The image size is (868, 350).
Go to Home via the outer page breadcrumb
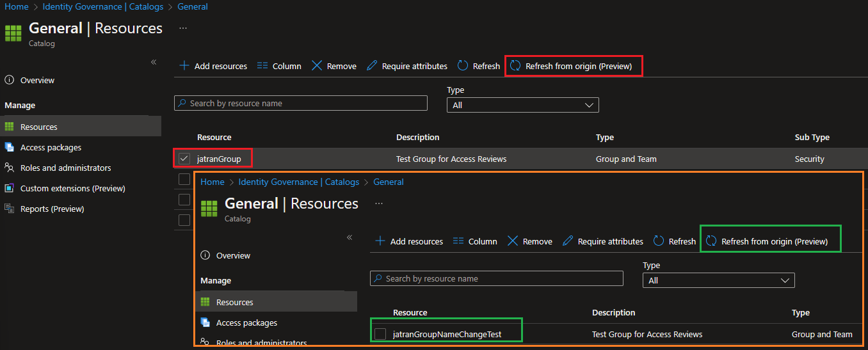point(17,6)
